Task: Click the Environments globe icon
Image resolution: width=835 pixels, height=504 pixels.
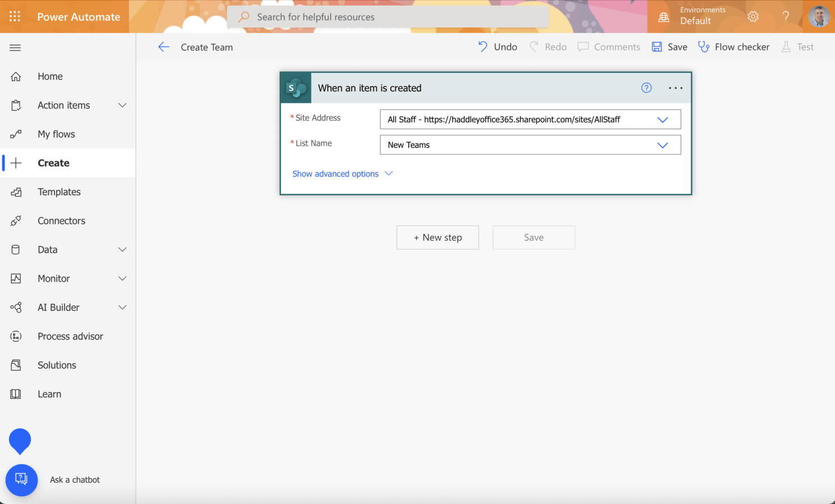Action: (664, 17)
